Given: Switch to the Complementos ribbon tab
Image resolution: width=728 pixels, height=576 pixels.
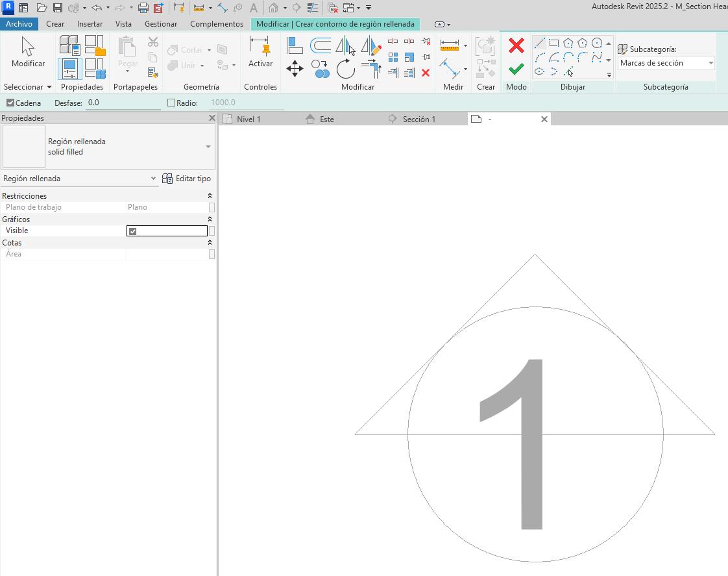Looking at the screenshot, I should coord(216,23).
